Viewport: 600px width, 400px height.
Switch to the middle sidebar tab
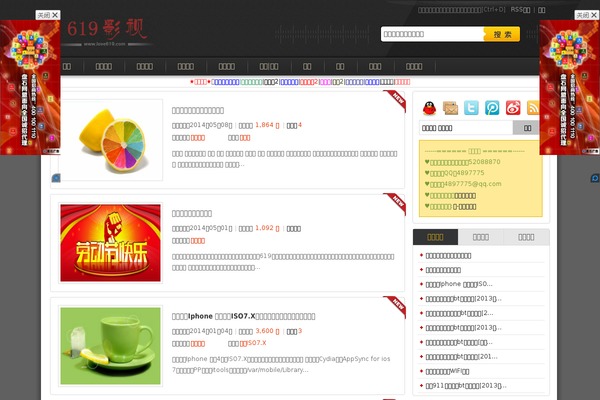pos(481,237)
